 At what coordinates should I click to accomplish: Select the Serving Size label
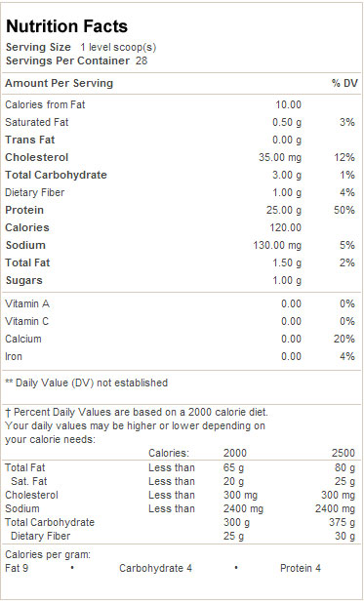pos(38,47)
